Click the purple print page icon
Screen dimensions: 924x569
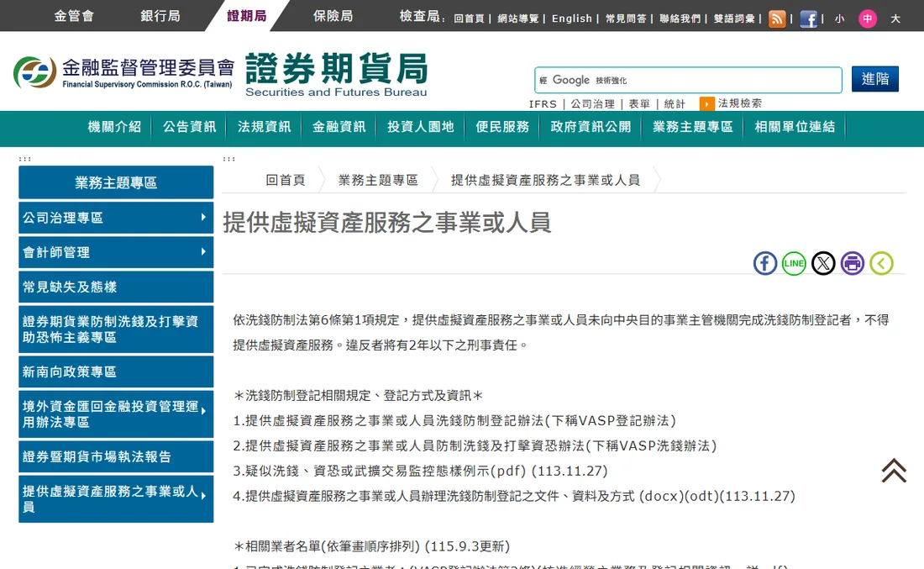click(x=852, y=263)
